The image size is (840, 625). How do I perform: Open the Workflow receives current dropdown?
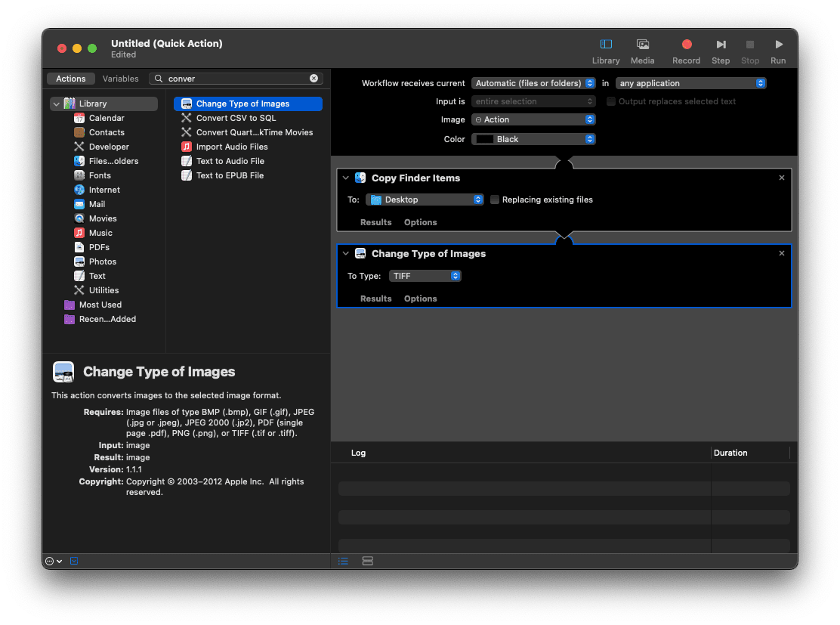pyautogui.click(x=533, y=83)
